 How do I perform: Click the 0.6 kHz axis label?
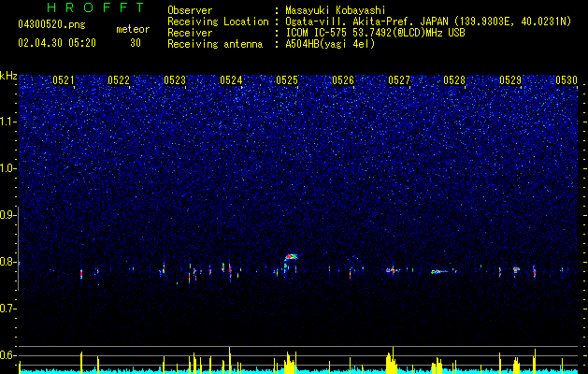click(x=8, y=355)
